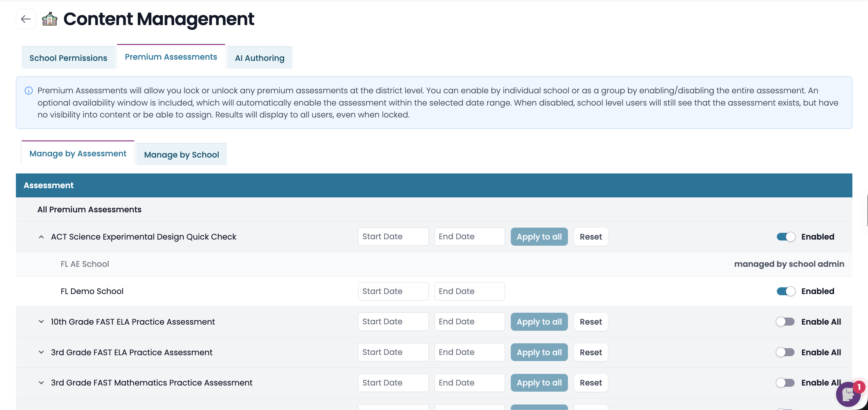Open the chat widget with notification badge
Screen dimensions: 868x410
tap(848, 394)
